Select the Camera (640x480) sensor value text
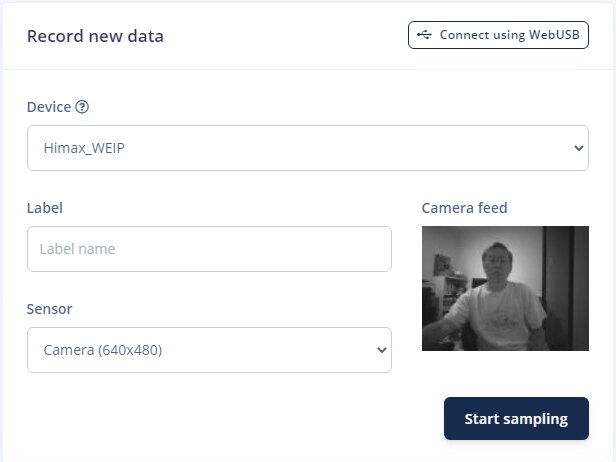This screenshot has height=462, width=616. [102, 350]
